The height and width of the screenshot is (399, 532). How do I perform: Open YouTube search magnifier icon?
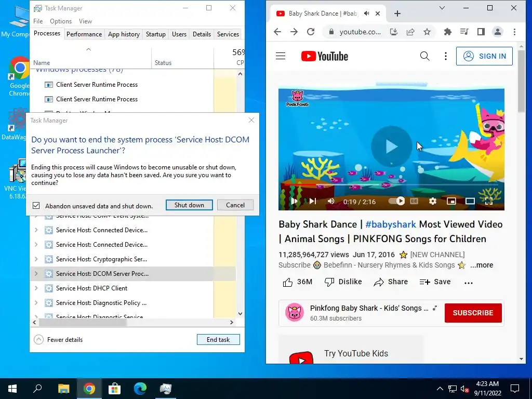(425, 56)
